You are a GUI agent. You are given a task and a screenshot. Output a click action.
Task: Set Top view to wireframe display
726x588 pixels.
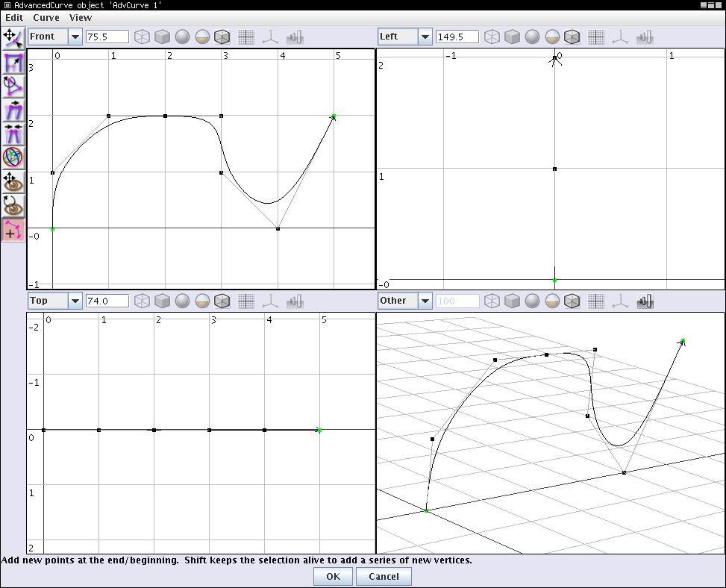pos(142,301)
